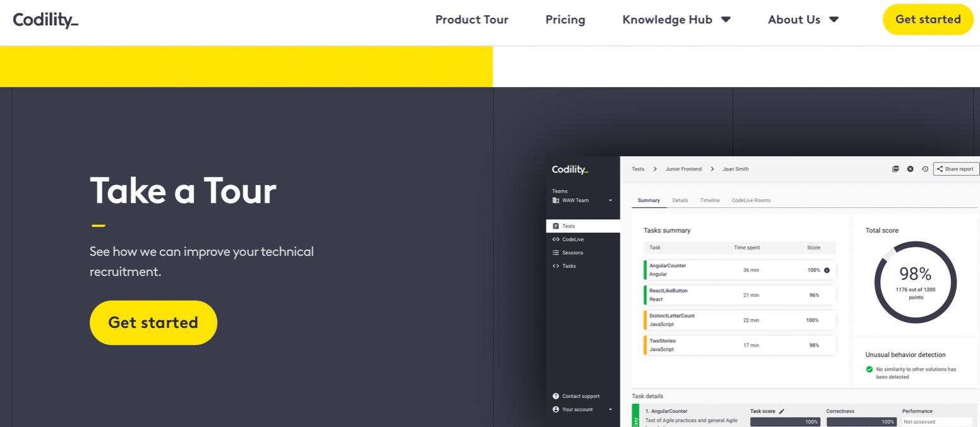
Task: Click the Junior Frontend breadcrumb
Action: pos(684,169)
